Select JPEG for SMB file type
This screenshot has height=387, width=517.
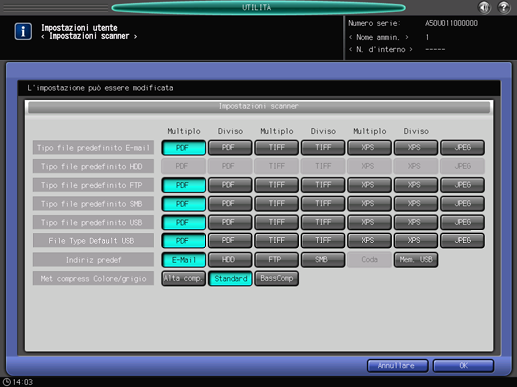pyautogui.click(x=462, y=204)
